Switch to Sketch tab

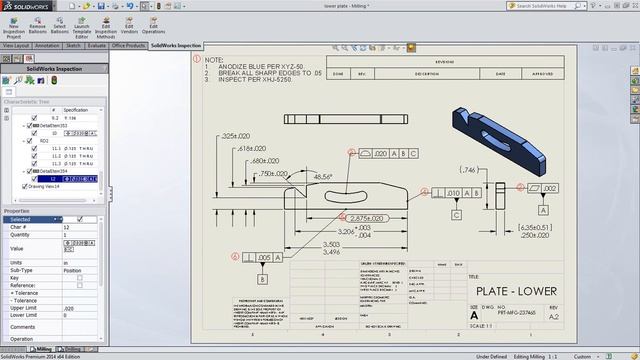pos(73,46)
